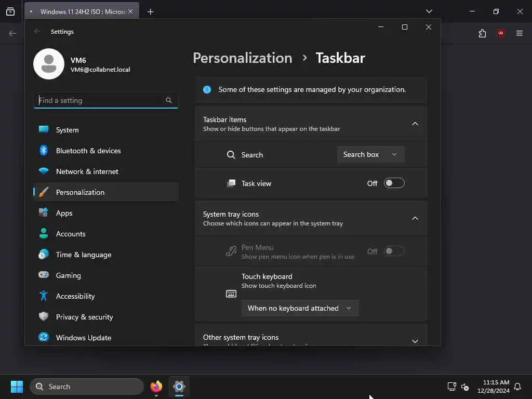The height and width of the screenshot is (399, 532).
Task: Click the Network wifi icon in sidebar
Action: click(44, 170)
